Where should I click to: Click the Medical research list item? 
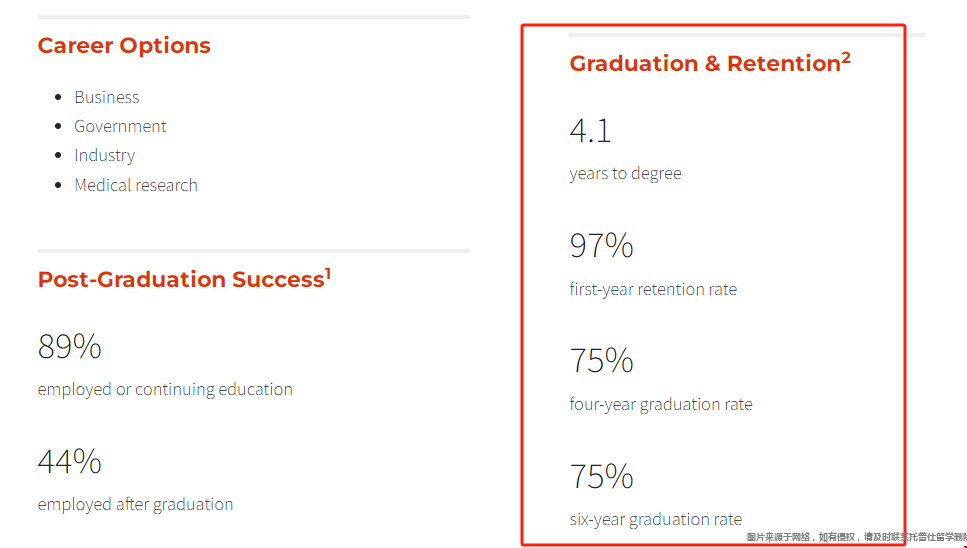click(136, 185)
